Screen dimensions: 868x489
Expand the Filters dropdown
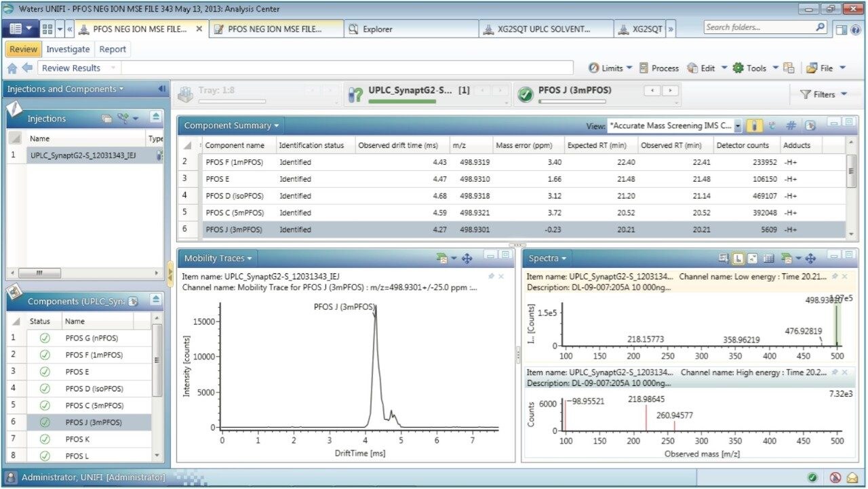tap(823, 94)
